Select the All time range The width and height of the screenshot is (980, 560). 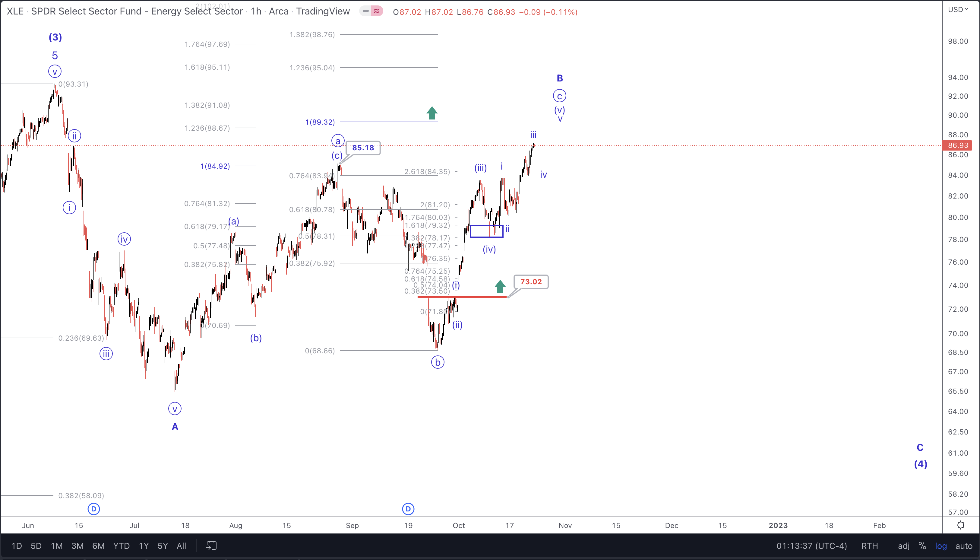point(182,546)
